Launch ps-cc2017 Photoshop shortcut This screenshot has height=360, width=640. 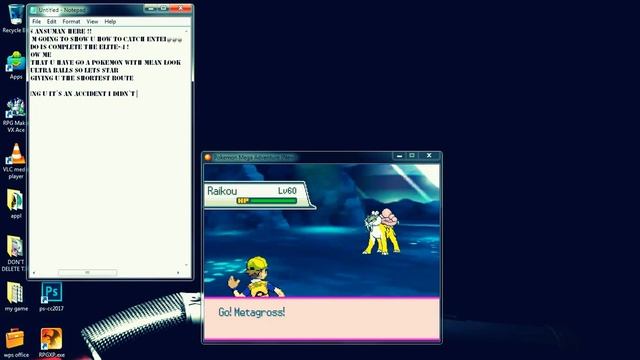[x=51, y=297]
